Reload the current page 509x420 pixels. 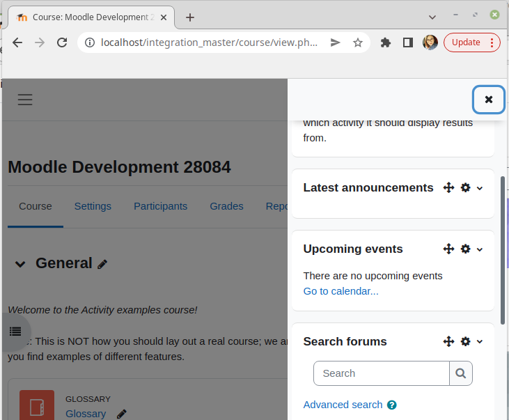62,42
